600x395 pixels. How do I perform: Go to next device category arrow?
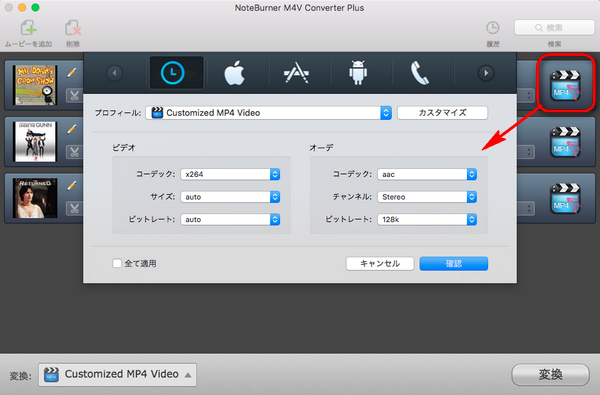click(486, 73)
